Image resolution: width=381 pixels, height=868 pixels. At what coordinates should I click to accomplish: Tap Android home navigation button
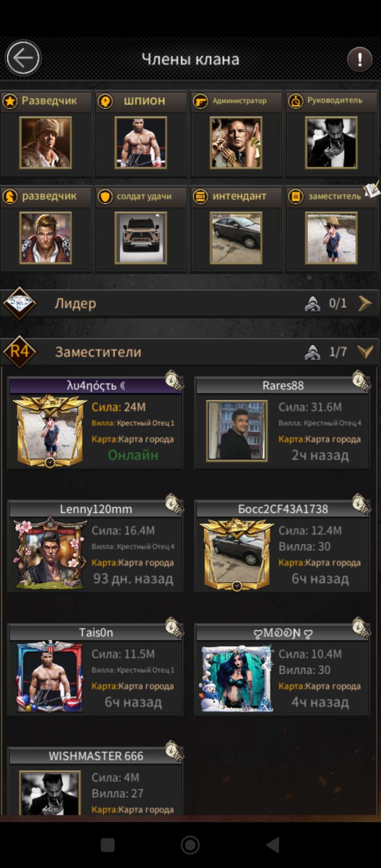(x=190, y=845)
